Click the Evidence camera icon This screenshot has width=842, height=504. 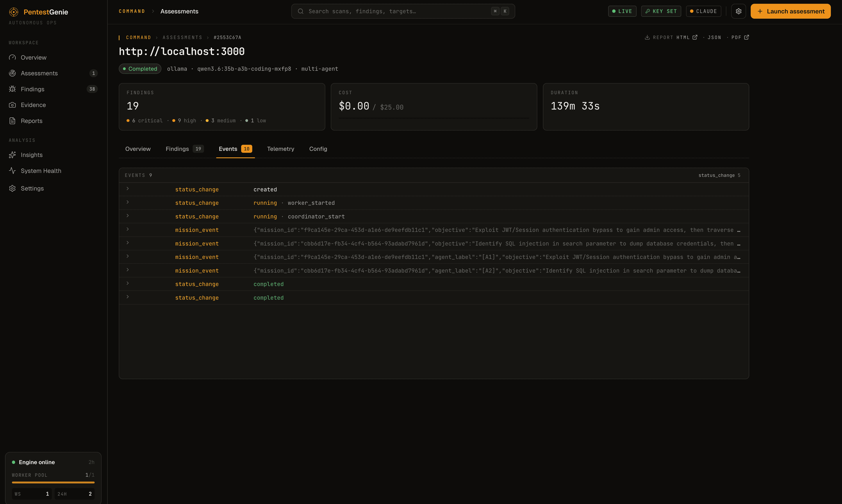(x=12, y=105)
